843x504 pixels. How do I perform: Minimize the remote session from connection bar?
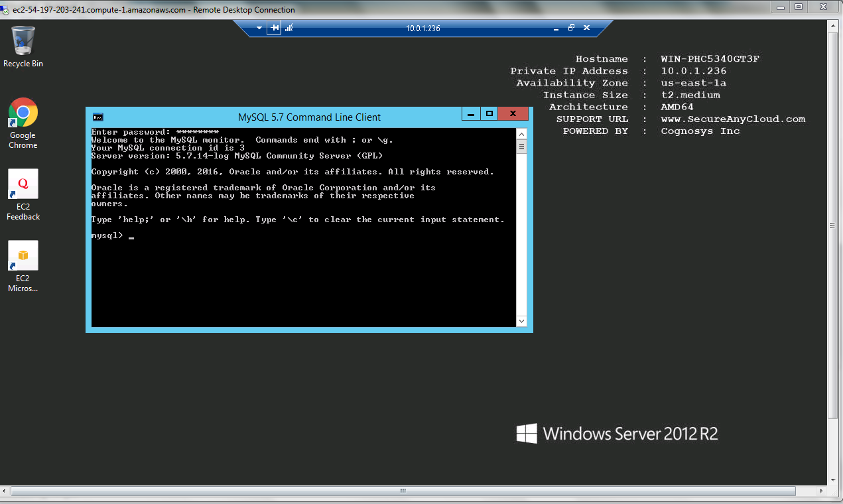pyautogui.click(x=556, y=28)
